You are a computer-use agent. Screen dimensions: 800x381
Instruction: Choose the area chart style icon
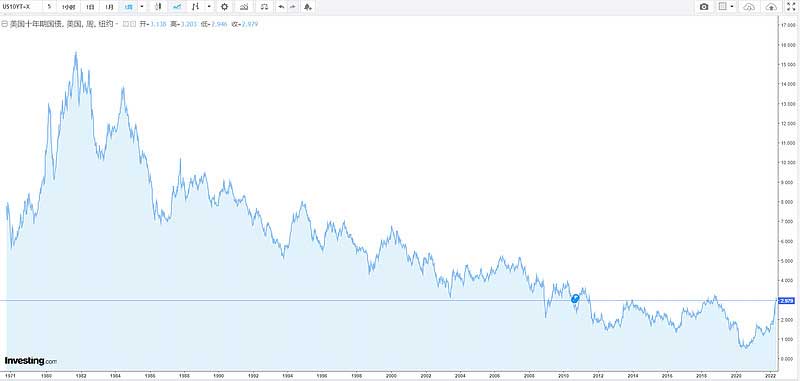(x=177, y=7)
